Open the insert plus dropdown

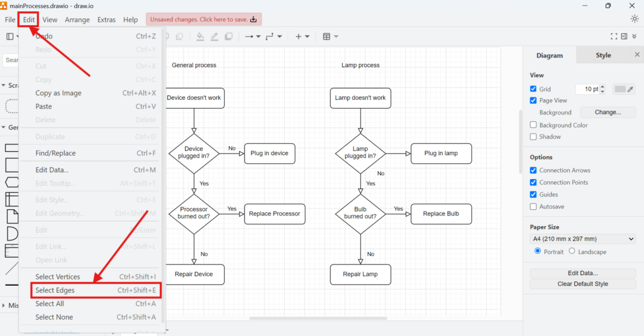(x=303, y=37)
